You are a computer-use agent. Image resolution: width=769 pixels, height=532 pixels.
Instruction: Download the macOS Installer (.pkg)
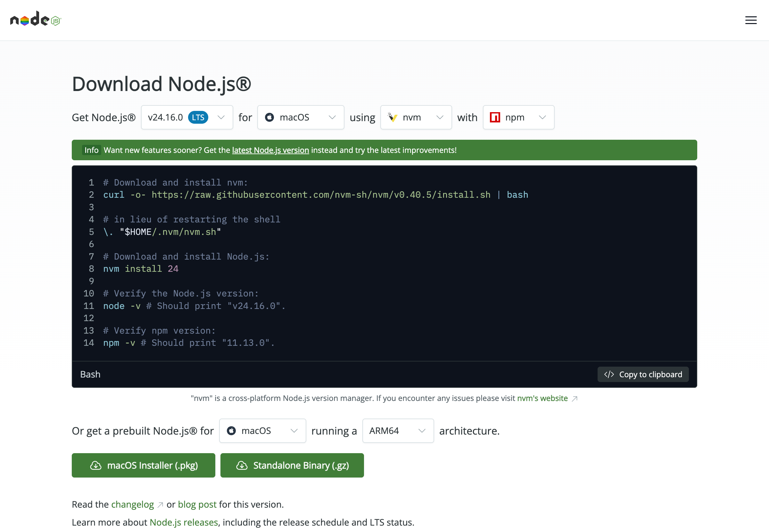point(143,465)
